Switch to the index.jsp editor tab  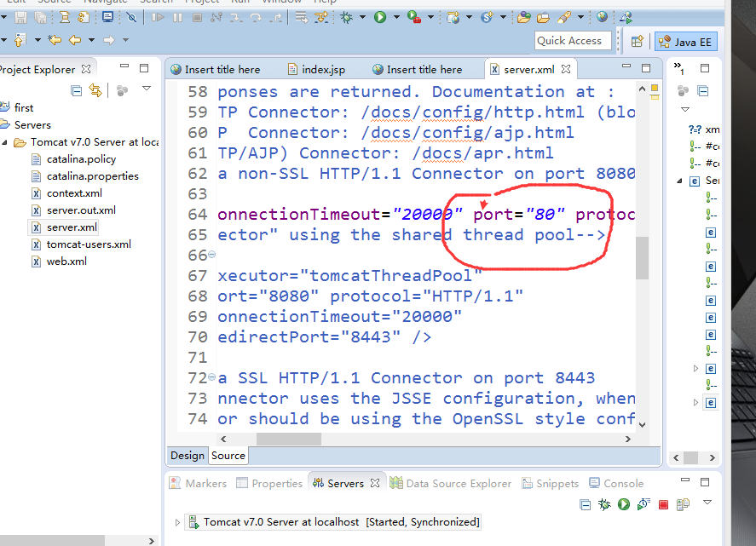pyautogui.click(x=316, y=69)
